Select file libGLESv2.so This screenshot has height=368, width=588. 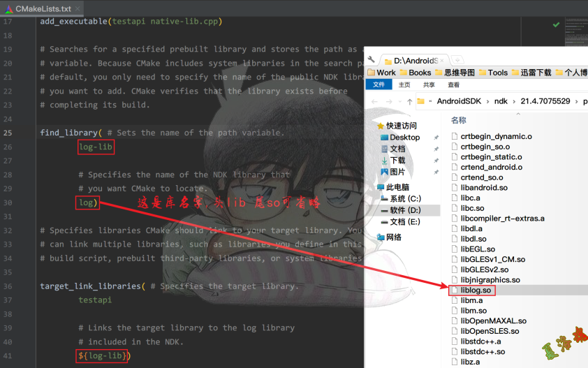[480, 270]
